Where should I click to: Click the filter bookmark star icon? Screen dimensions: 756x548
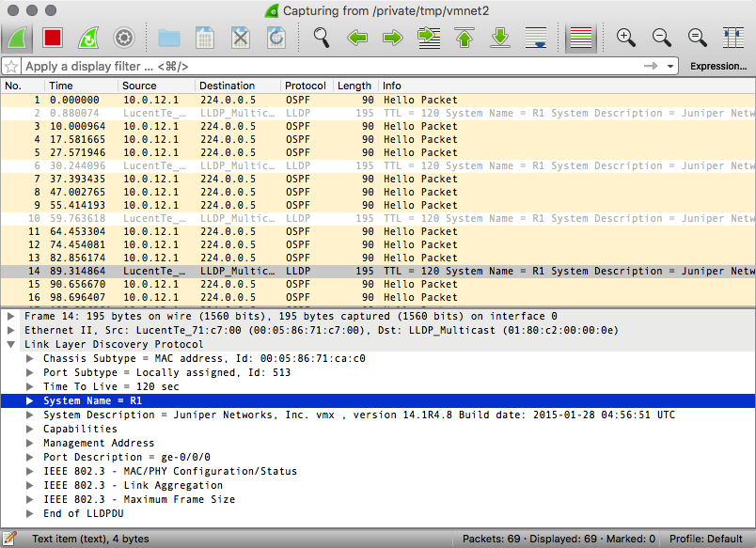tap(11, 66)
